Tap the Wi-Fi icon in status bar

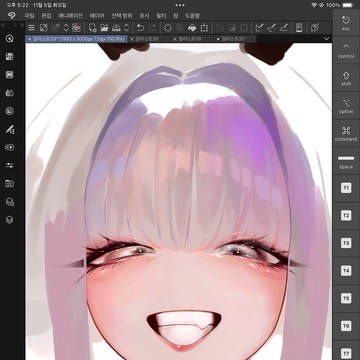coord(314,5)
